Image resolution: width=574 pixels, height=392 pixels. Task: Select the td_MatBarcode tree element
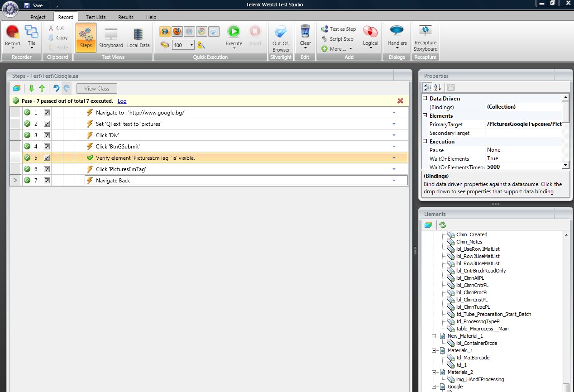coord(473,358)
